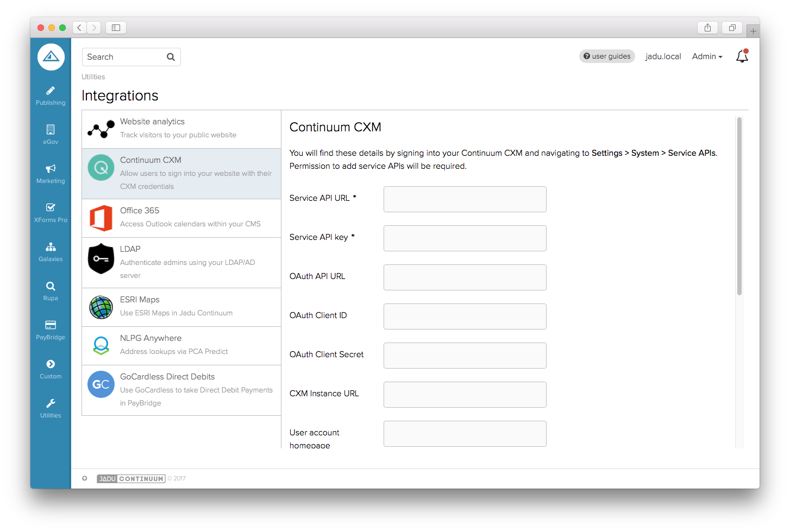Focus the OAuth Client Secret field
The height and width of the screenshot is (532, 790).
[x=465, y=356]
